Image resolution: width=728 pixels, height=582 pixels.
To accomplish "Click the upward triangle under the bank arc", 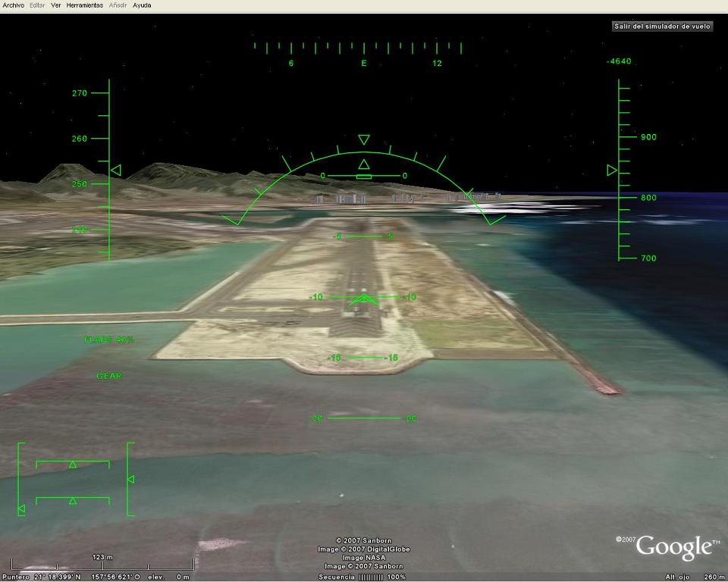I will pos(364,164).
